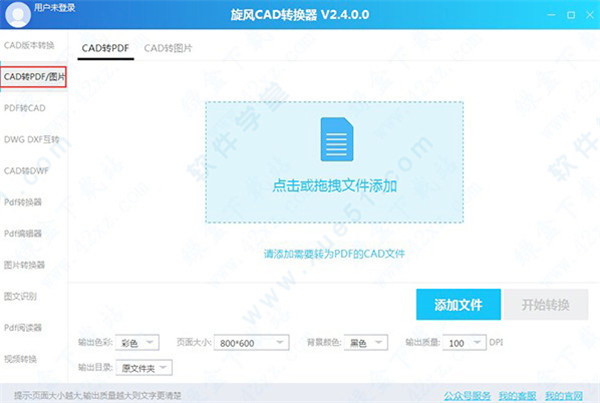Open the 输出色彩 dropdown
Screen dimensions: 600x403
pyautogui.click(x=138, y=343)
